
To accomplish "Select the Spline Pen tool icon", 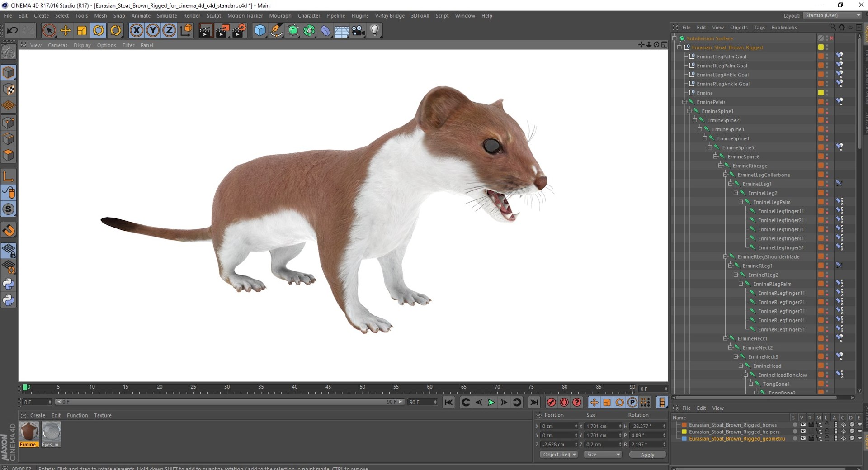I will (x=276, y=31).
